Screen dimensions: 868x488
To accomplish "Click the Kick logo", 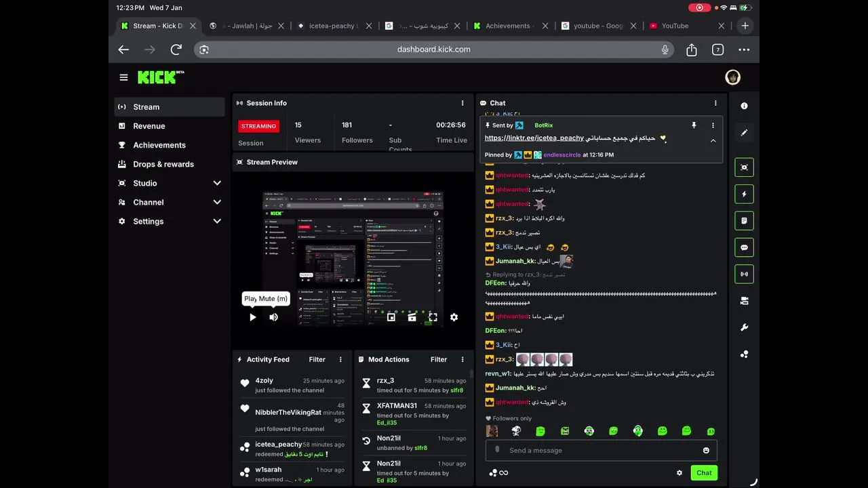I will coord(161,77).
